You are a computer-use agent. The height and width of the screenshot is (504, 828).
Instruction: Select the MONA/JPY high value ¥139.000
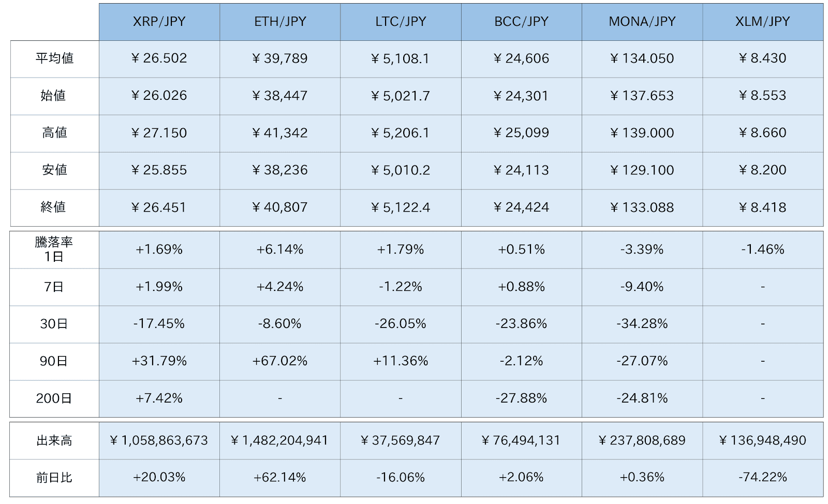click(x=642, y=133)
